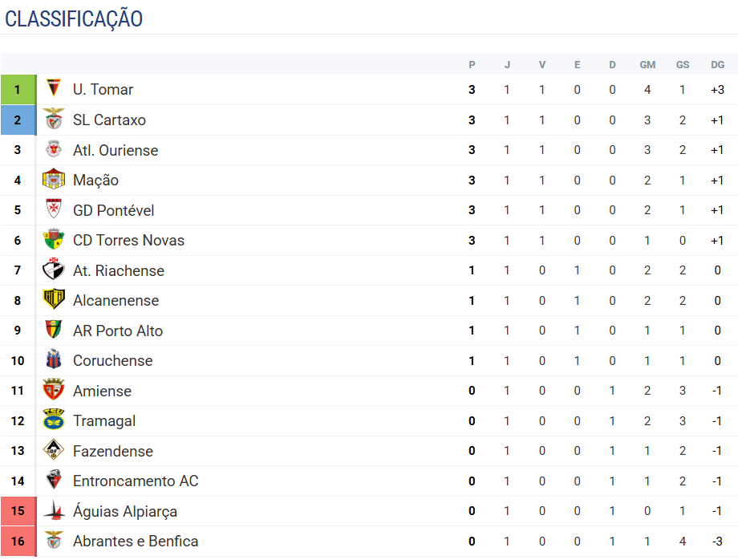Click the green position 1 badge
Viewport: 738px width, 560px height.
click(x=18, y=90)
